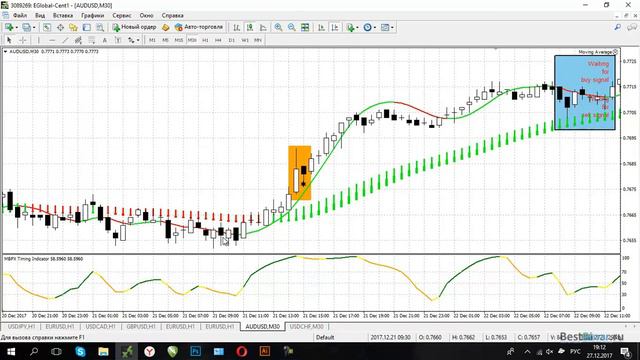Select the Equidistant Channel tool
Viewport: 640px width, 360px height.
pos(78,40)
